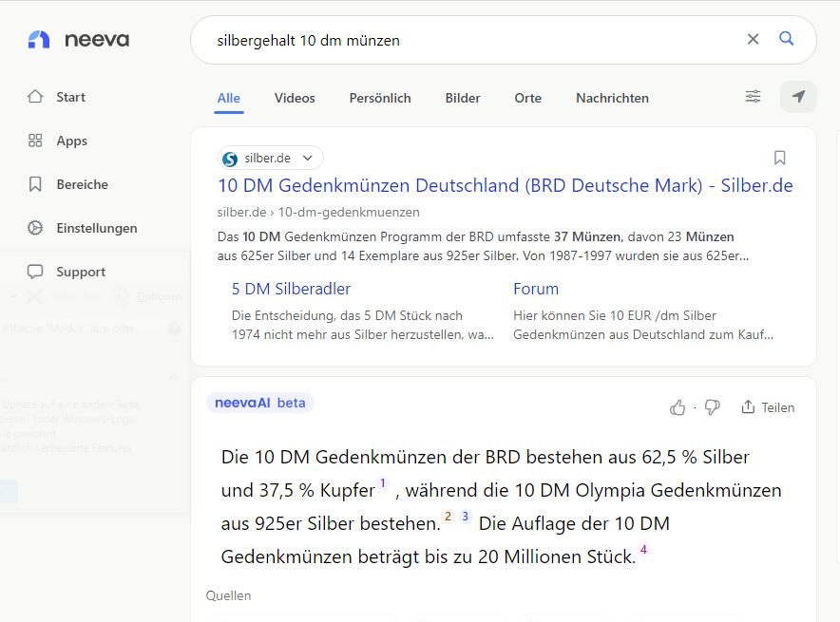Click the location arrow button
This screenshot has height=622, width=840.
798,97
